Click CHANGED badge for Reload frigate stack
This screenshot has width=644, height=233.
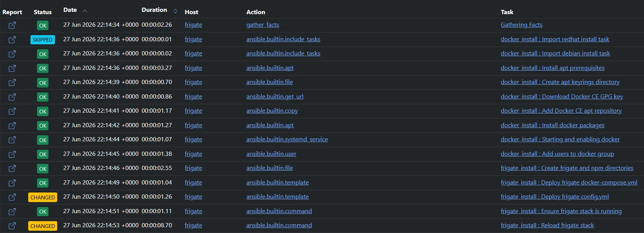pos(43,226)
